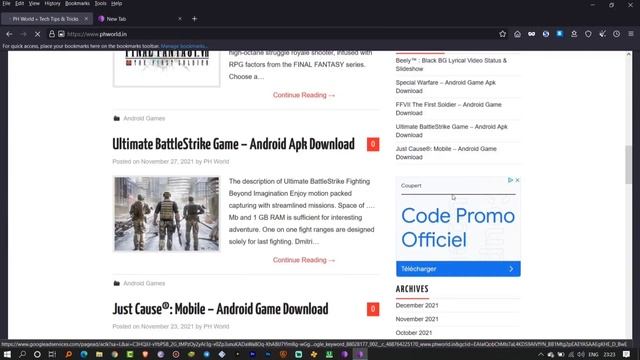Open Special Warfare sidebar post link
This screenshot has height=360, width=640.
[445, 87]
